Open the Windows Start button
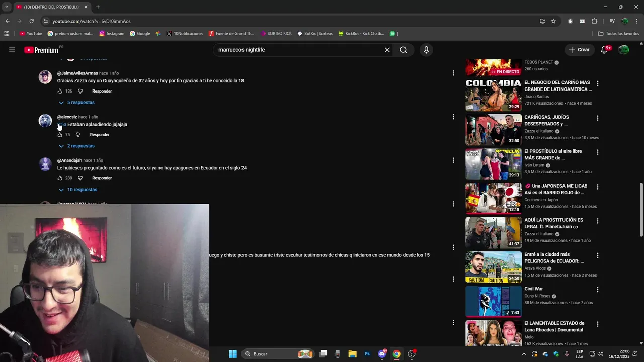Image resolution: width=644 pixels, height=362 pixels. tap(233, 354)
